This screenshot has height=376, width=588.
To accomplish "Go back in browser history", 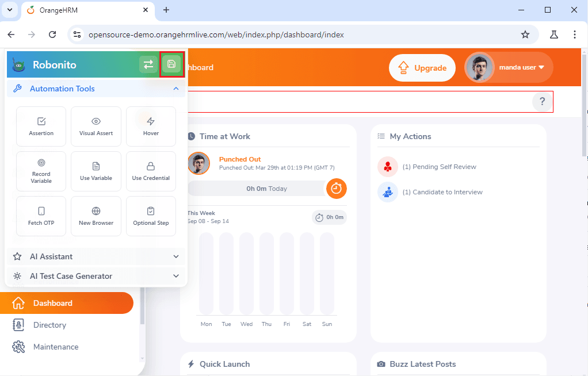I will pos(12,34).
